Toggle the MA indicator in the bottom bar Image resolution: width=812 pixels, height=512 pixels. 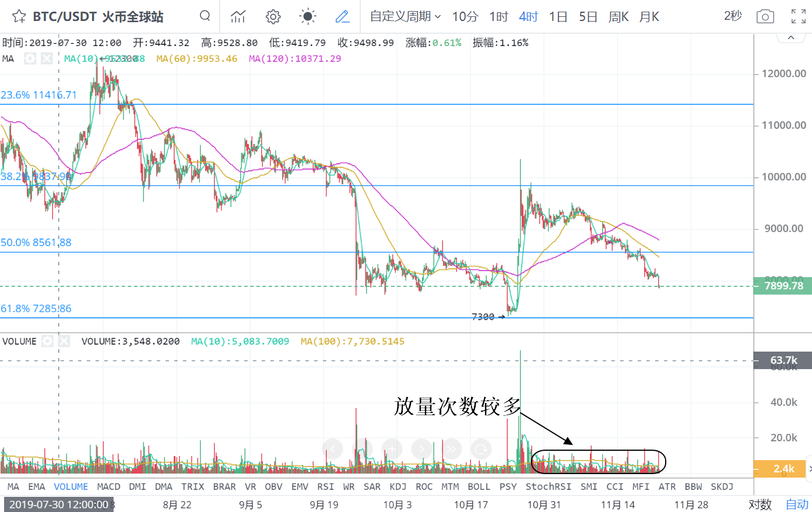pyautogui.click(x=13, y=486)
